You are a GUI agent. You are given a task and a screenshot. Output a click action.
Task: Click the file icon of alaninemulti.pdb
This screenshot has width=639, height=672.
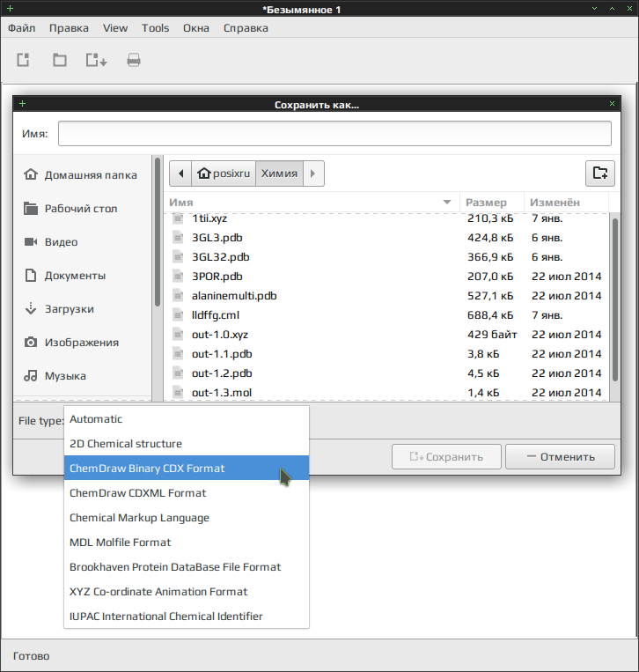178,296
